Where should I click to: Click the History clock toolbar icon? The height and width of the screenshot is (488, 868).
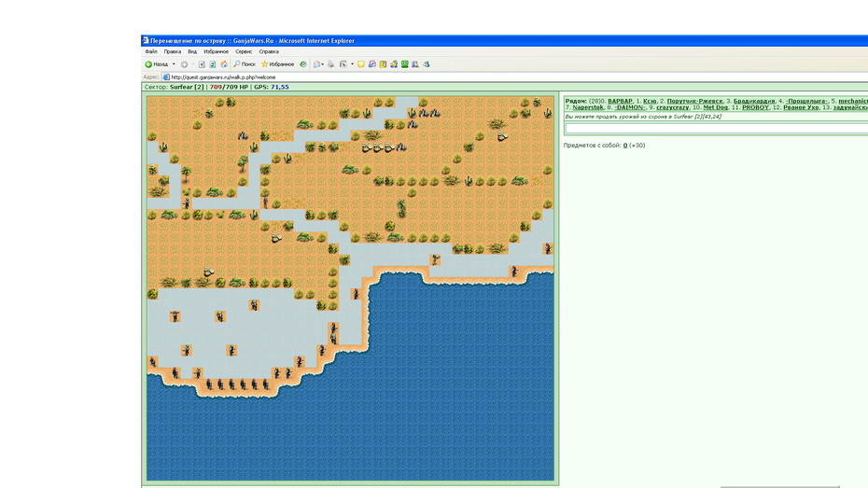point(302,64)
